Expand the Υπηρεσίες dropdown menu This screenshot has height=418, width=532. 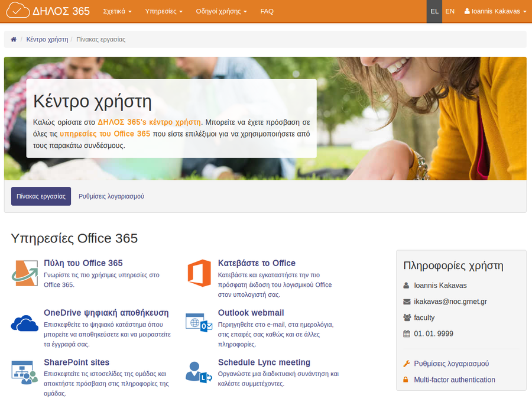click(164, 11)
